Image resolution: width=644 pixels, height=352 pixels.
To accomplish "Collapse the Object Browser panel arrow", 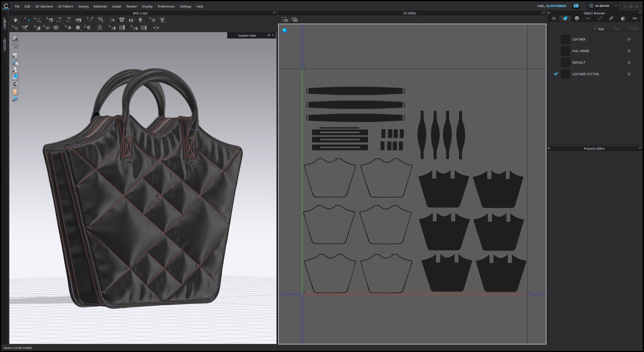I will 549,13.
